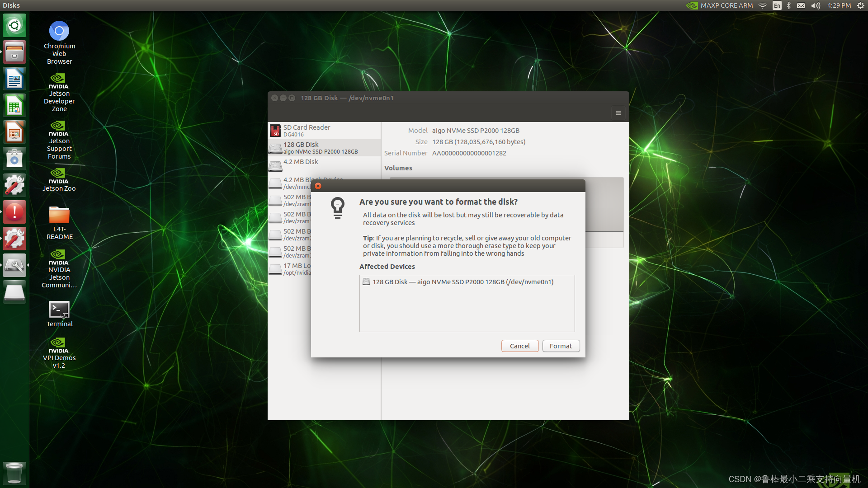Open the session power gear menu
This screenshot has width=868, height=488.
pyautogui.click(x=860, y=5)
